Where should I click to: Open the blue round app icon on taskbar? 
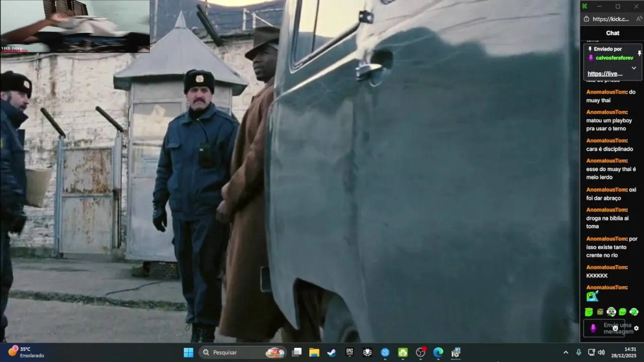[385, 352]
